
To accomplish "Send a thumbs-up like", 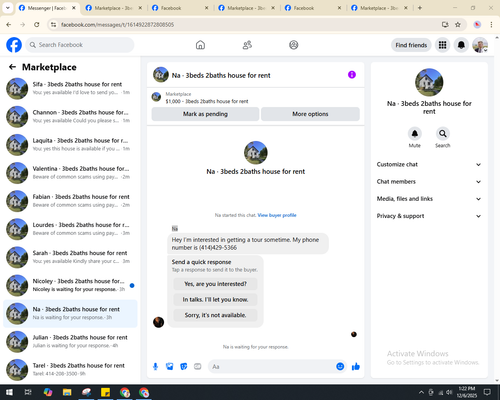I will (x=356, y=367).
